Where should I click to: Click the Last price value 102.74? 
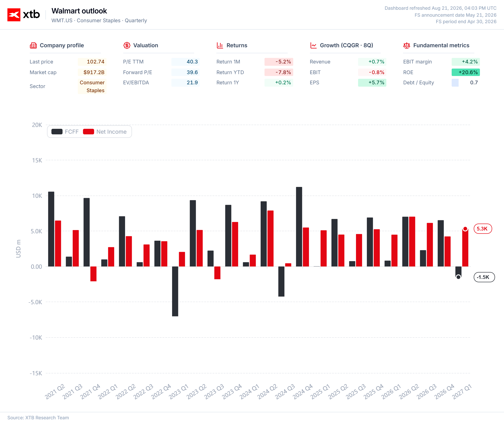click(92, 62)
